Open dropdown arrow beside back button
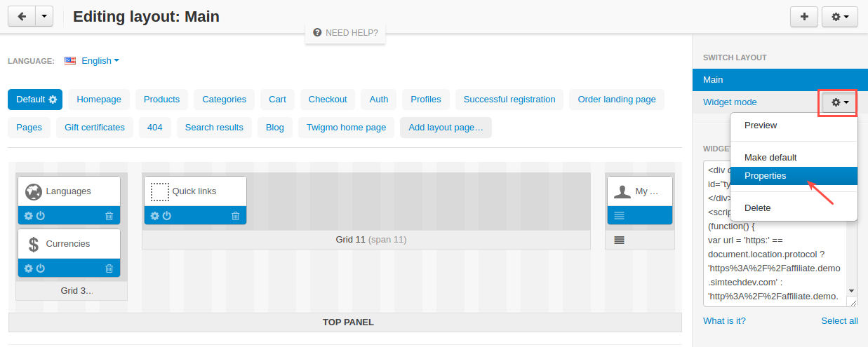 44,16
